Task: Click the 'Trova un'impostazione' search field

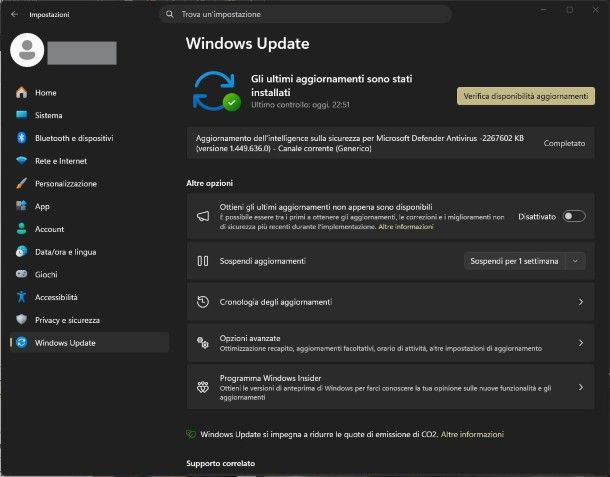Action: click(x=305, y=14)
